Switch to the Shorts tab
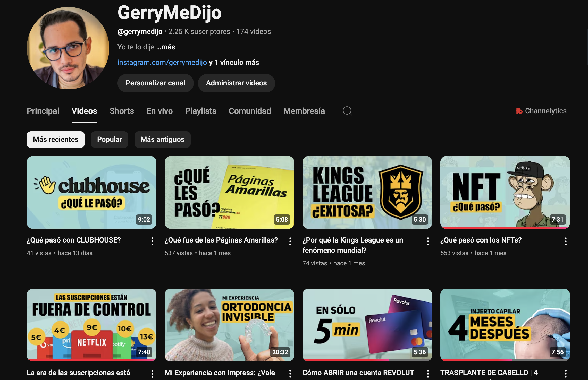Image resolution: width=588 pixels, height=380 pixels. click(x=122, y=111)
